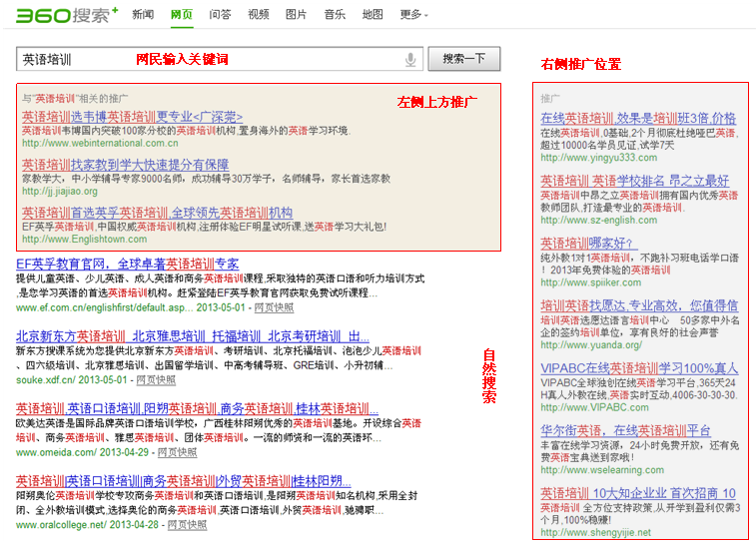Open 网页快照 for the souke.xdf.cn result
756x550 pixels.
156,380
